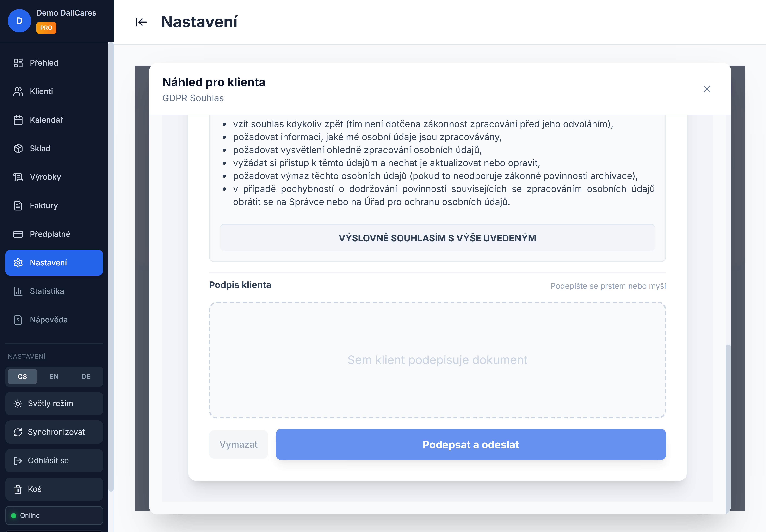
Task: Click the Výrobky products icon
Action: coord(18,177)
